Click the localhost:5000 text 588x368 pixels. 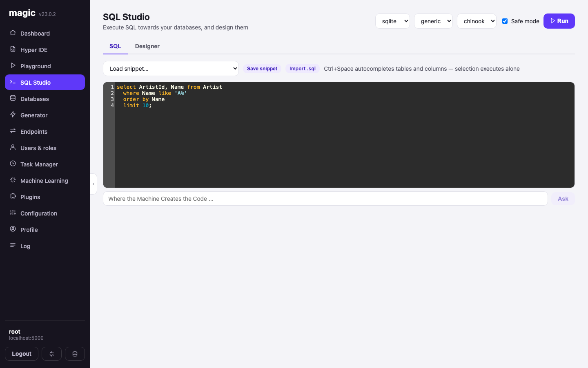[26, 338]
